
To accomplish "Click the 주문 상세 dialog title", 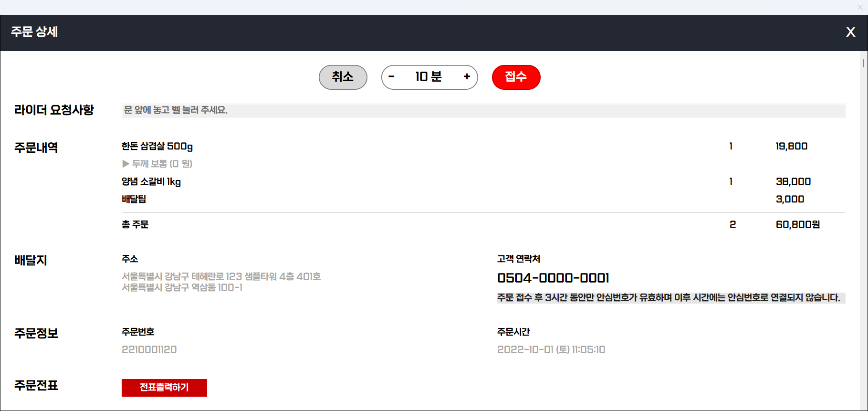I will tap(34, 32).
